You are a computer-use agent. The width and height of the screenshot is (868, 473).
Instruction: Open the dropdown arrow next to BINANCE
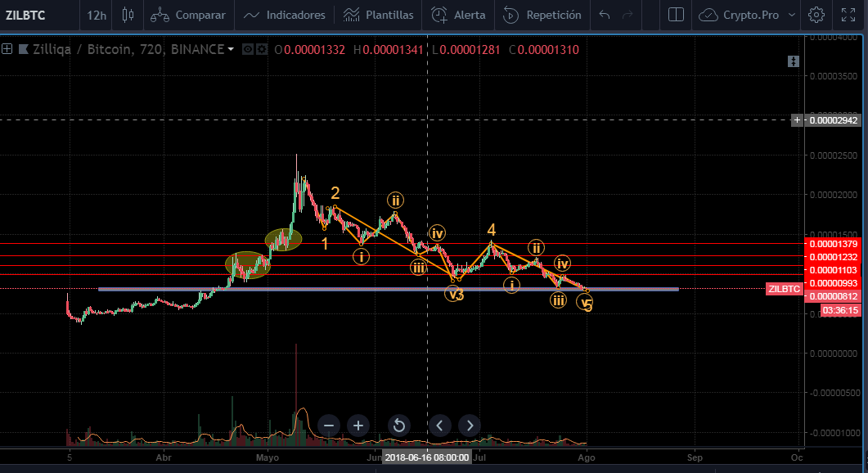[x=231, y=49]
